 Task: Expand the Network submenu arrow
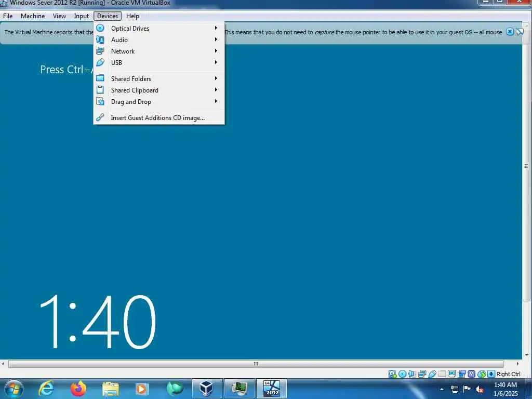216,50
